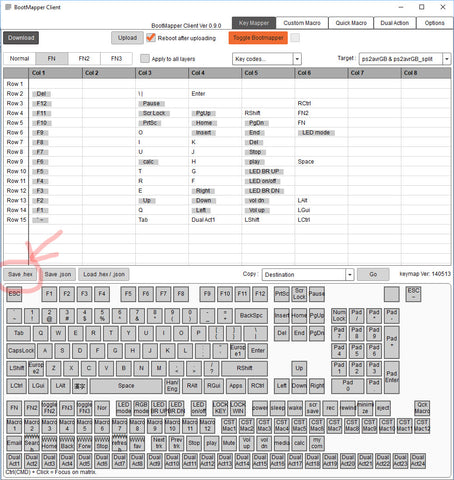Switch to the Key Mapper tab

pyautogui.click(x=254, y=23)
